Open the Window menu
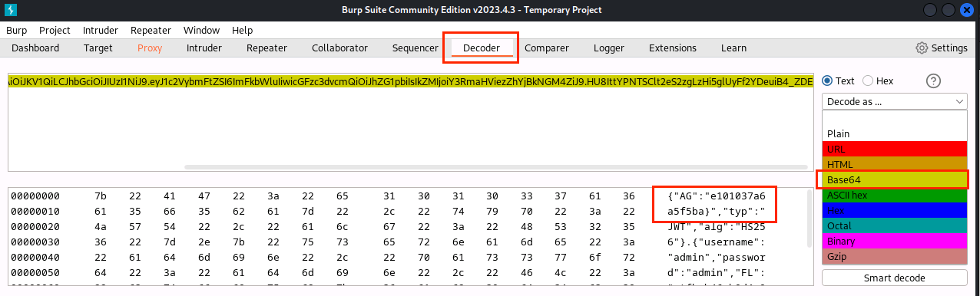This screenshot has height=296, width=980. coord(201,30)
